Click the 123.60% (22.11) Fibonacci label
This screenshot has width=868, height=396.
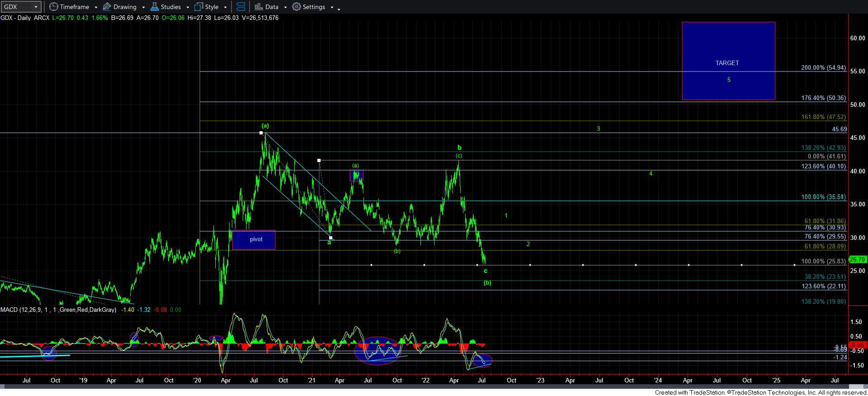[x=823, y=286]
